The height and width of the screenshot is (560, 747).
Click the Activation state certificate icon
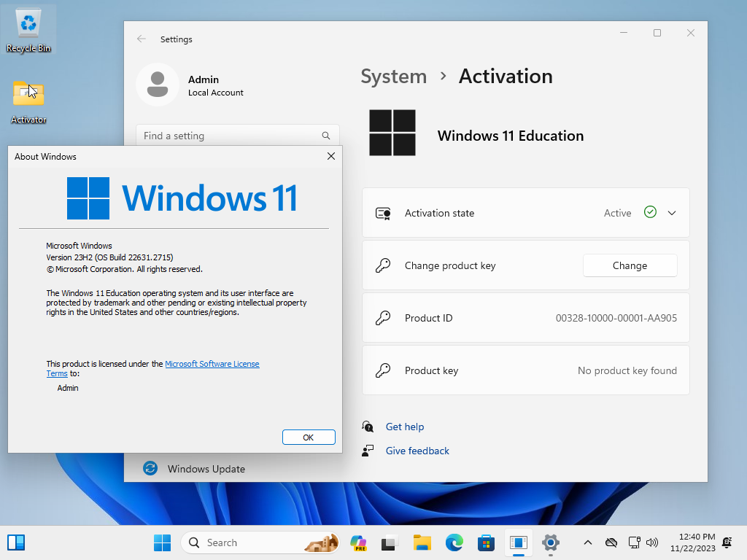tap(383, 213)
